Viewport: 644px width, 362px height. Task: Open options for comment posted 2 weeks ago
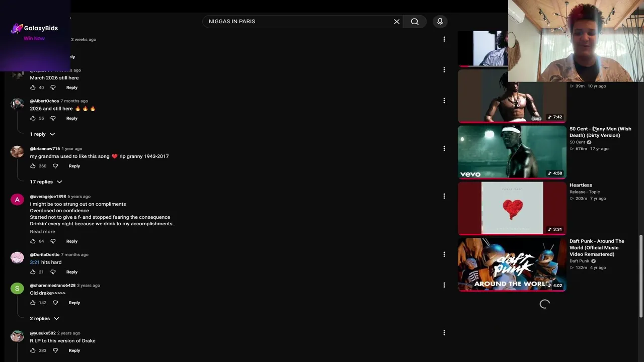444,39
